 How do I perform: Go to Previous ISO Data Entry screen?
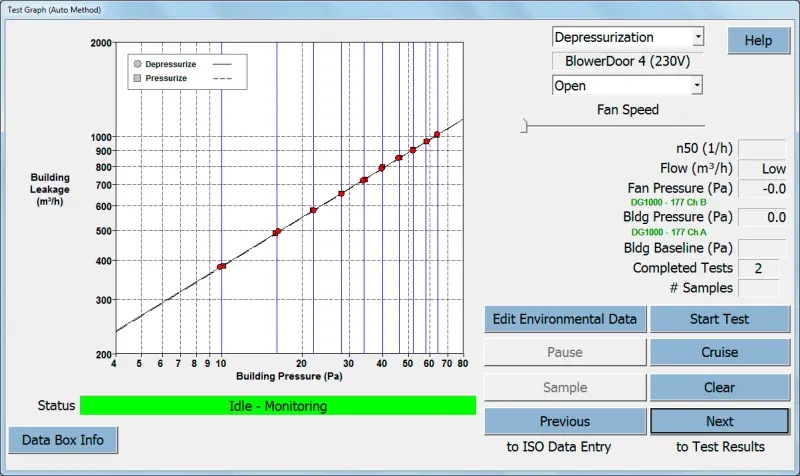(x=565, y=421)
